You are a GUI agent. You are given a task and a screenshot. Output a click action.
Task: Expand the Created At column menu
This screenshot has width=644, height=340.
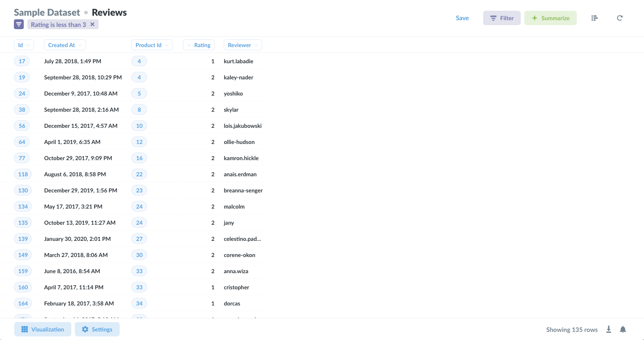(65, 45)
